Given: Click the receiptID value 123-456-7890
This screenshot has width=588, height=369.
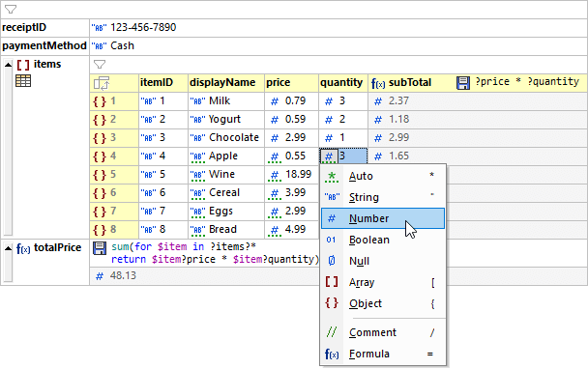Looking at the screenshot, I should pos(143,27).
